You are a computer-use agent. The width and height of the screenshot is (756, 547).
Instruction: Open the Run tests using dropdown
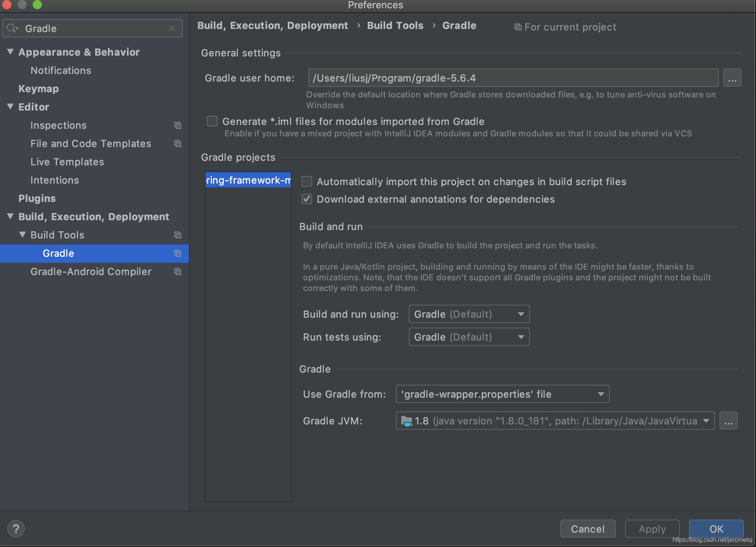[469, 337]
